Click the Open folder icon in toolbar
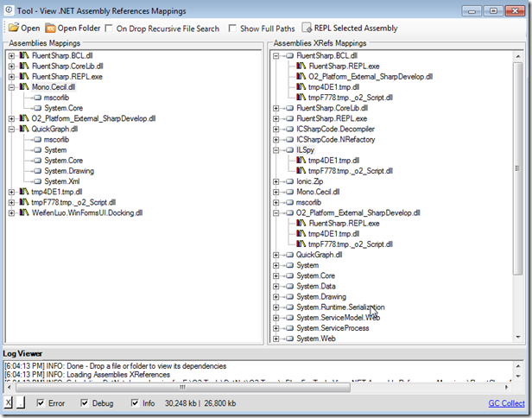The height and width of the screenshot is (418, 532). coord(14,28)
